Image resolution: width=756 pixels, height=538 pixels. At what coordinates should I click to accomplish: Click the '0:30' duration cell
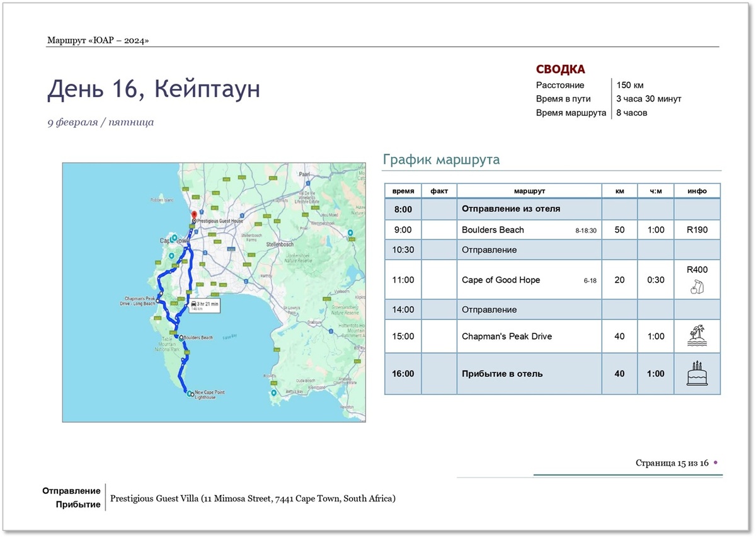click(656, 280)
